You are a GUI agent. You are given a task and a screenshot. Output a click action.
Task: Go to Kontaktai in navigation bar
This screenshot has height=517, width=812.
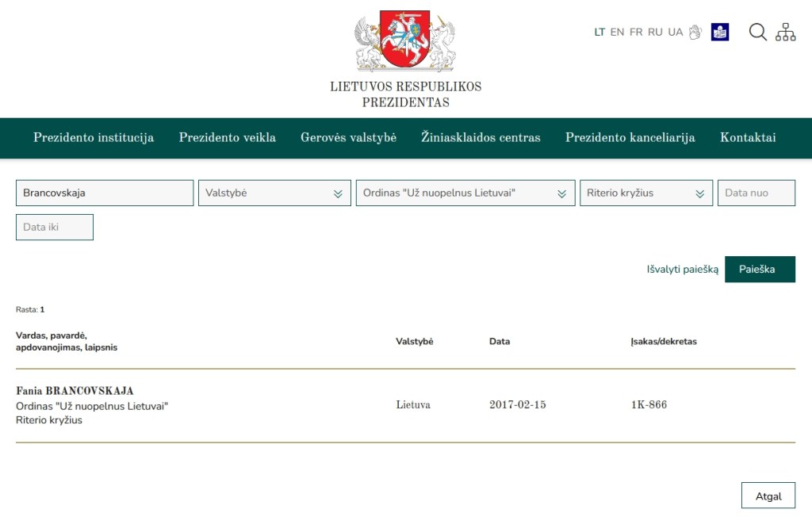[x=748, y=138]
